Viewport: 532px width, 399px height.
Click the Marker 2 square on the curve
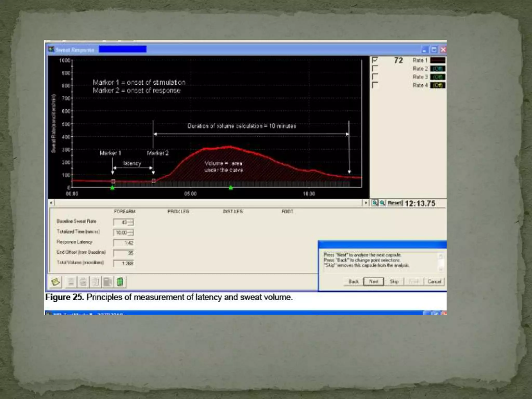pyautogui.click(x=154, y=181)
